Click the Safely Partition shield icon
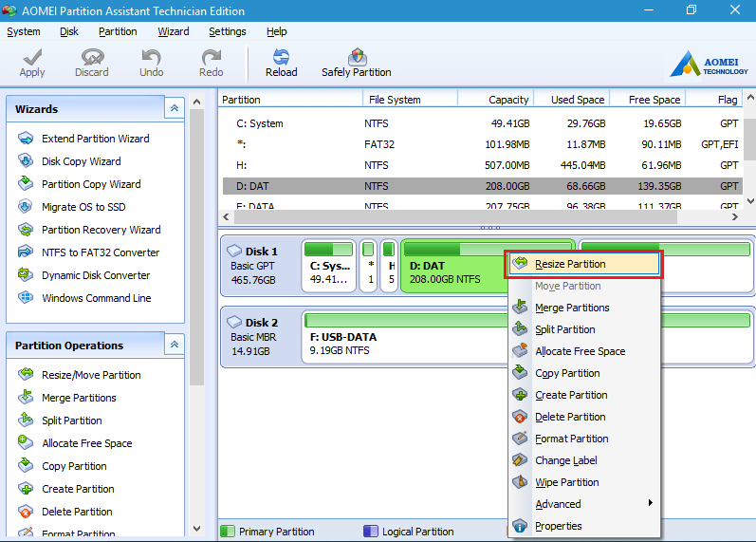756x542 pixels. pos(357,57)
